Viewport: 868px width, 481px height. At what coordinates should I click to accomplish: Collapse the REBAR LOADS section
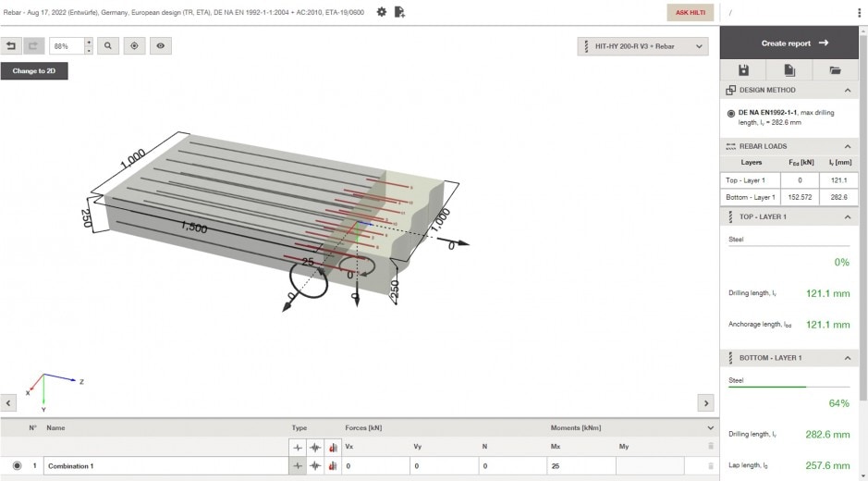848,146
